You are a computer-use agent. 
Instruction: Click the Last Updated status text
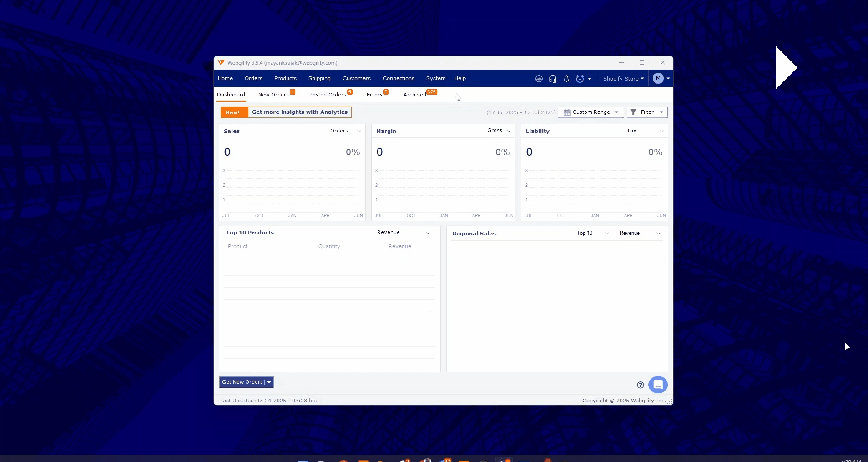tap(270, 401)
